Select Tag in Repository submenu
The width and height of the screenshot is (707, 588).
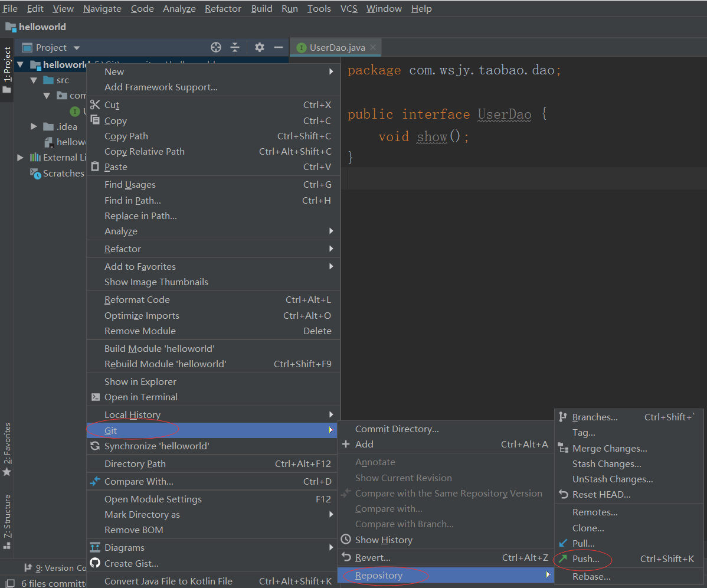(x=629, y=432)
